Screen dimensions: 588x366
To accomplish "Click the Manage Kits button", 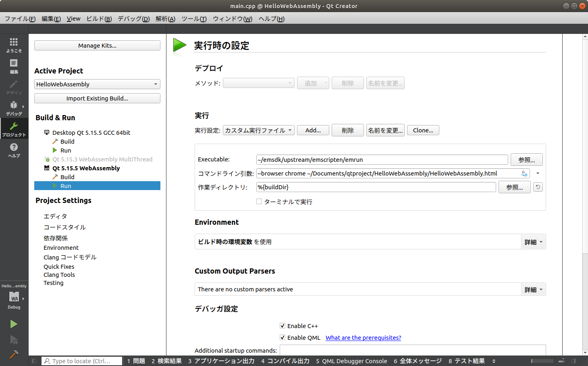I will (97, 45).
